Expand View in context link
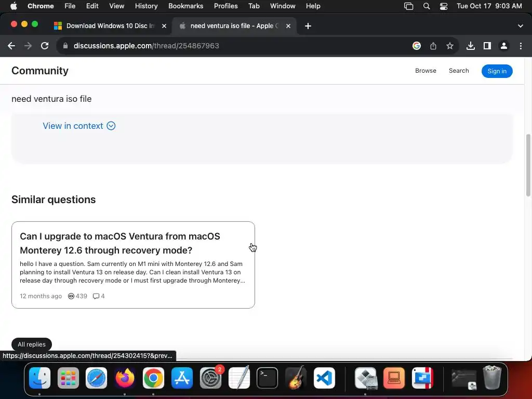Viewport: 532px width, 399px height. coord(79,126)
